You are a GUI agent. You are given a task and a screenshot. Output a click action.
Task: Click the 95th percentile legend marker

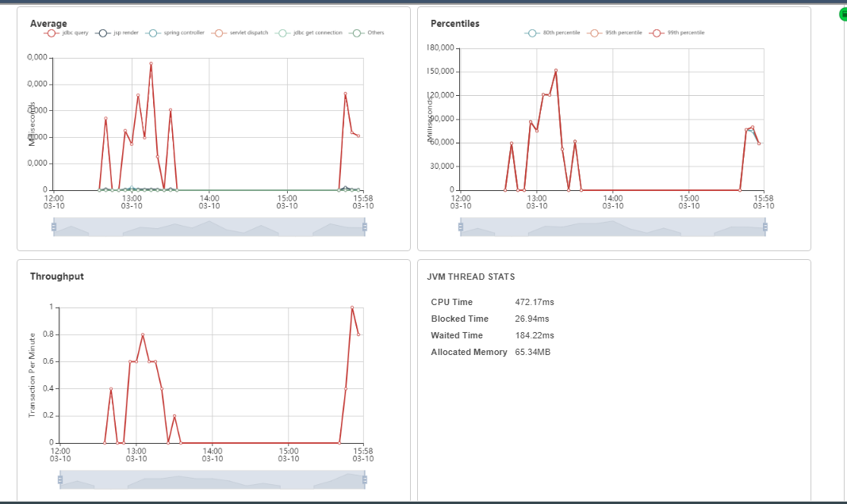click(x=594, y=32)
